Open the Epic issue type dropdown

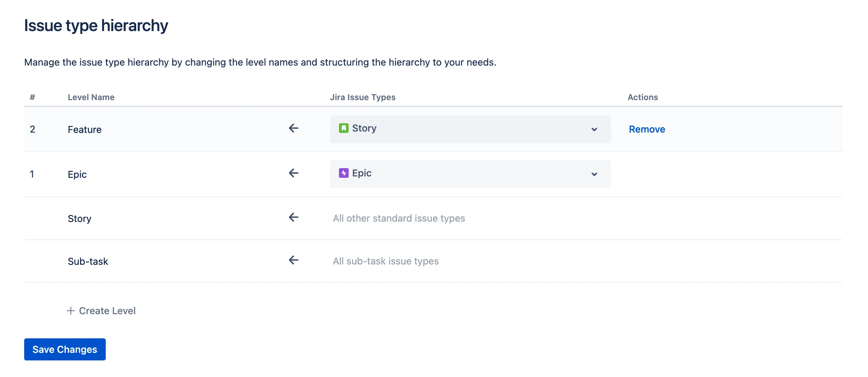(x=470, y=174)
